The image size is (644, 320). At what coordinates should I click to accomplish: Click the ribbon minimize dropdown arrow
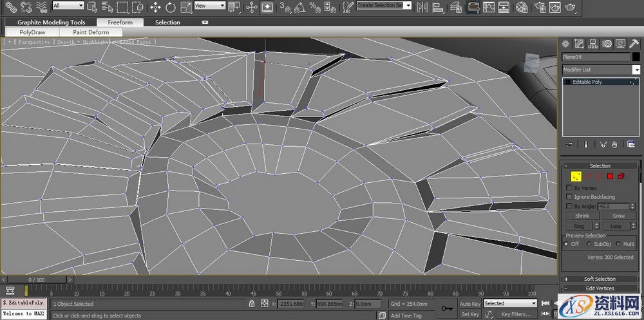pyautogui.click(x=205, y=22)
